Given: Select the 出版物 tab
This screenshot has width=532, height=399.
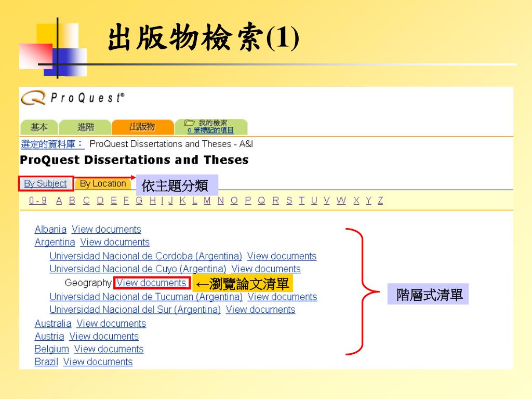Looking at the screenshot, I should (142, 127).
